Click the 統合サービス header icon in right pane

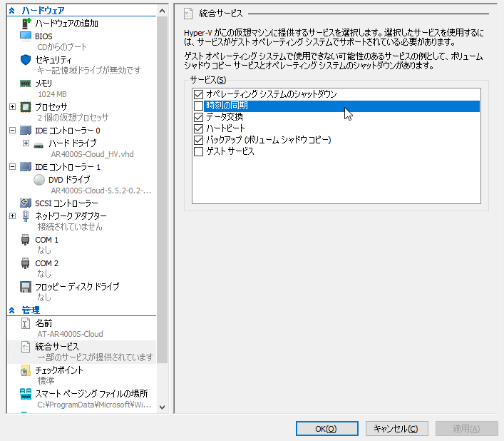click(188, 14)
